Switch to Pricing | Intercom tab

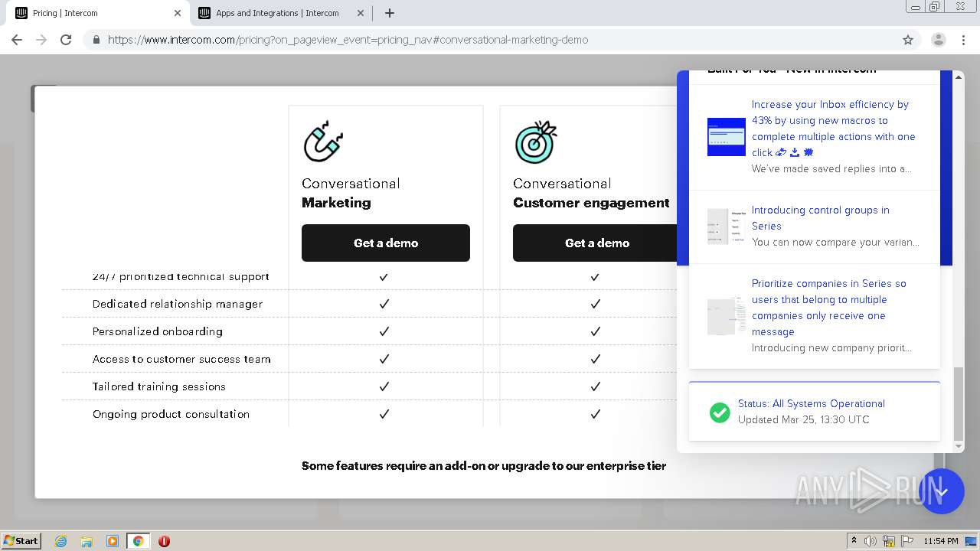[97, 13]
